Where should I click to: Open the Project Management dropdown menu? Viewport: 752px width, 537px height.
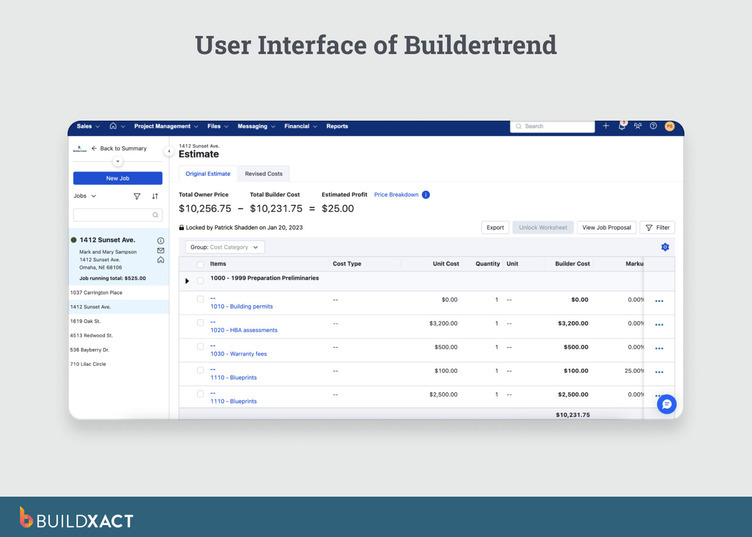pyautogui.click(x=166, y=126)
